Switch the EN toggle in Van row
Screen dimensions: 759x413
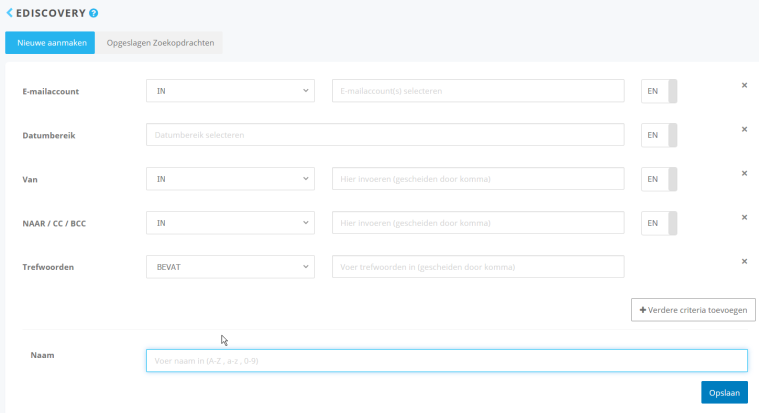[x=659, y=179]
